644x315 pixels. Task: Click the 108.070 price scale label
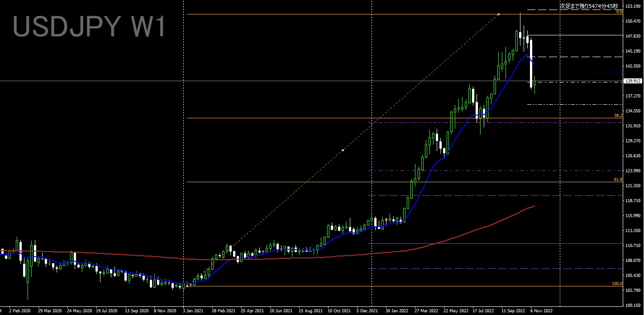click(x=634, y=261)
